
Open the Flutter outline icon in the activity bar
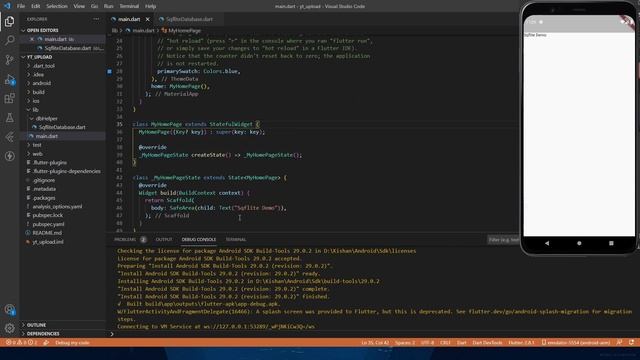[9, 137]
